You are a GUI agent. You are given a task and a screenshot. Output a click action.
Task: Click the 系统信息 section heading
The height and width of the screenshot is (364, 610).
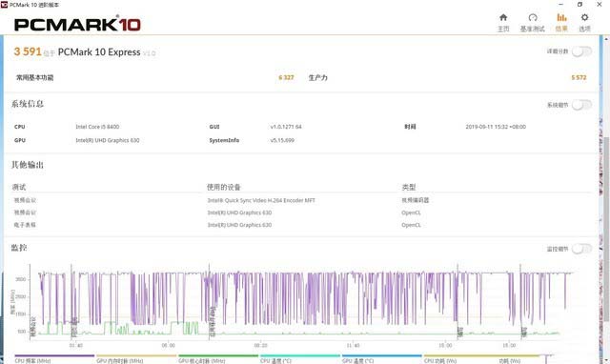tap(28, 104)
